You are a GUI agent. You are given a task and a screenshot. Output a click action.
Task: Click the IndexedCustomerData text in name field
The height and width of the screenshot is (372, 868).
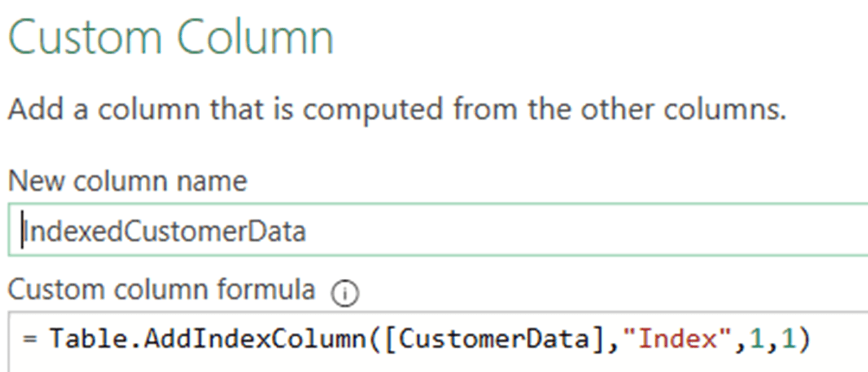pos(164,232)
